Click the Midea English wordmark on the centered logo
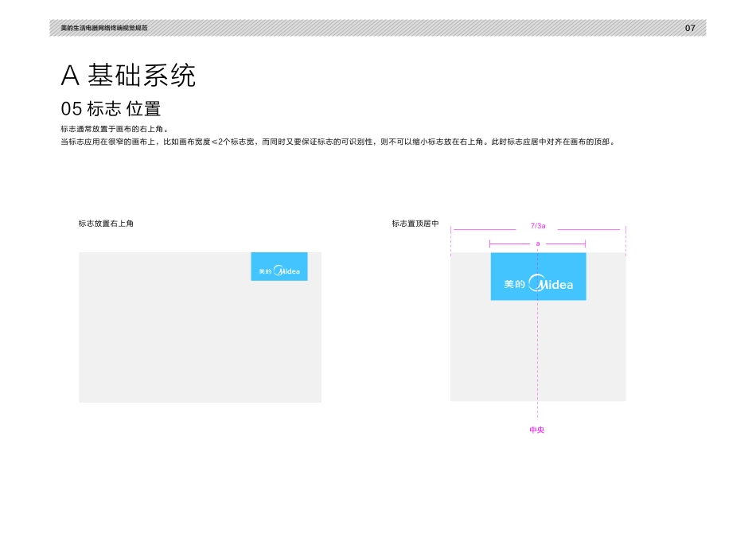756x557 pixels. (x=555, y=284)
